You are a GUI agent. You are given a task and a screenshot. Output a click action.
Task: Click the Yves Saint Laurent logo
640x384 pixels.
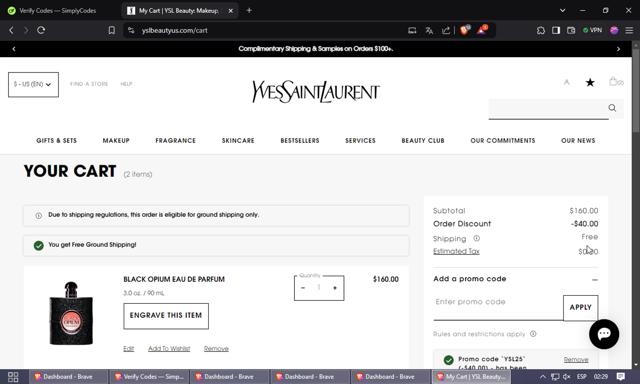point(316,91)
